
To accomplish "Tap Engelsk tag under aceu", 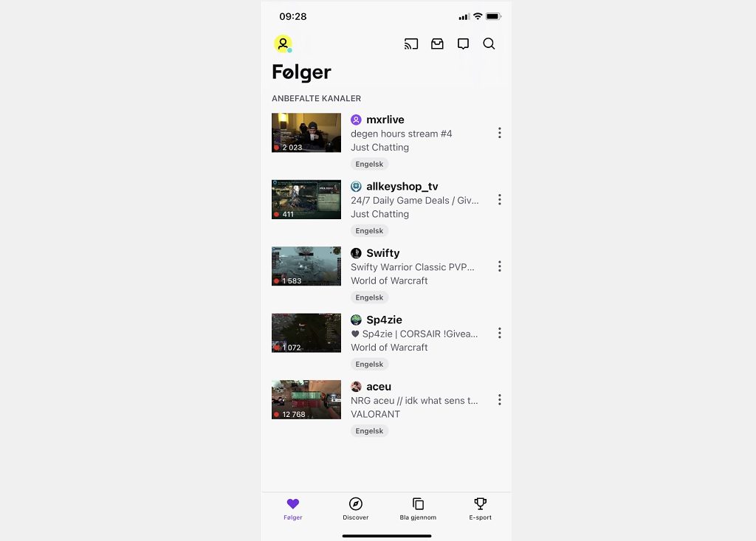I will 369,430.
